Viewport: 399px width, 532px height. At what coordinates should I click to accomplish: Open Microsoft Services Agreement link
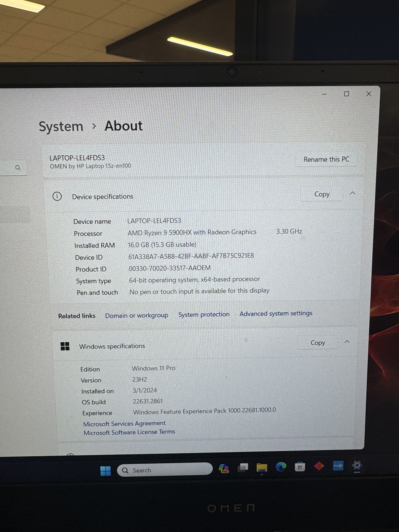coord(124,424)
